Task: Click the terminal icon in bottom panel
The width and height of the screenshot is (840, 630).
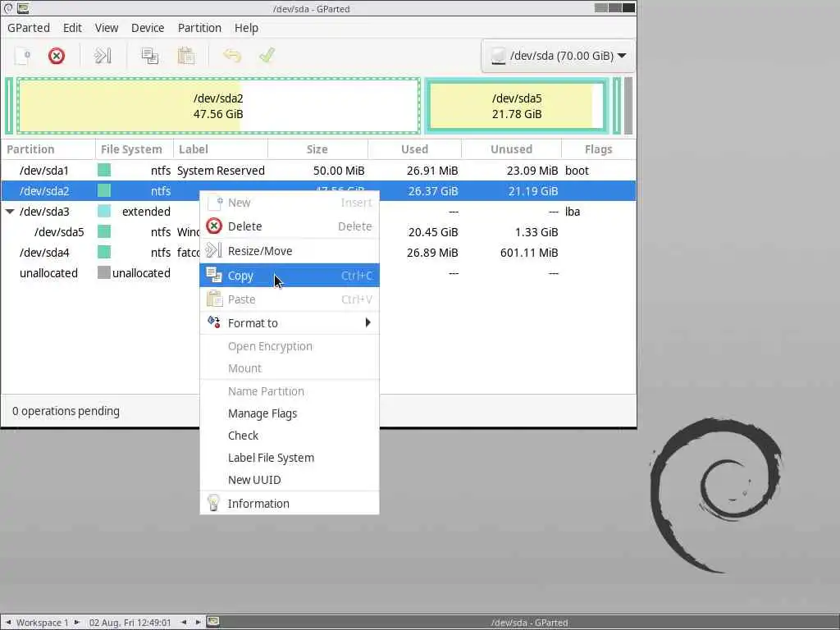Action: 213,622
